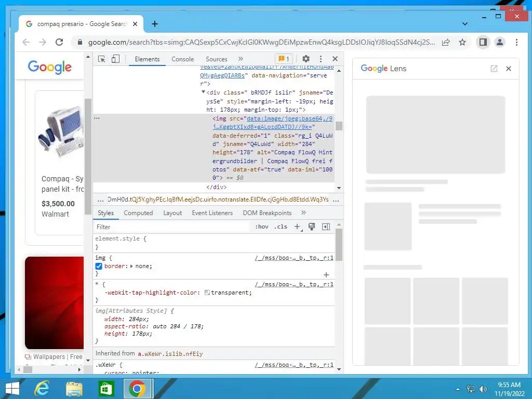
Task: Click the issues warning badge showing 1
Action: (x=284, y=59)
